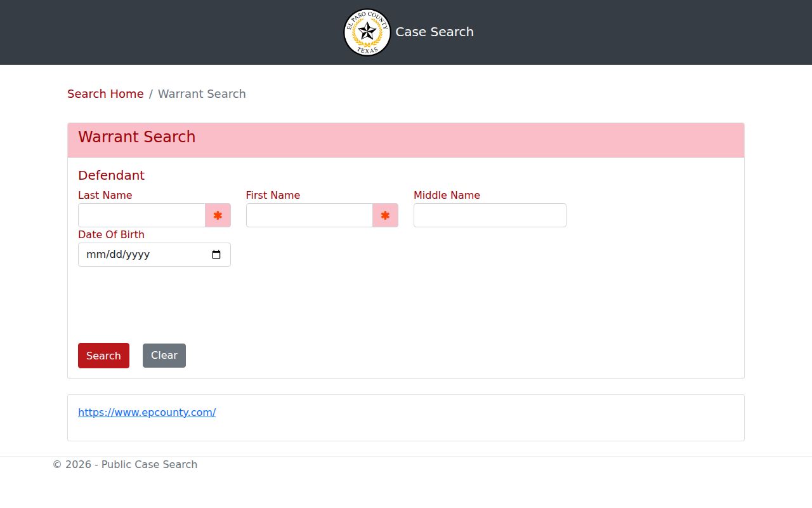Focus the First Name input field
Image resolution: width=812 pixels, height=508 pixels.
[x=310, y=215]
